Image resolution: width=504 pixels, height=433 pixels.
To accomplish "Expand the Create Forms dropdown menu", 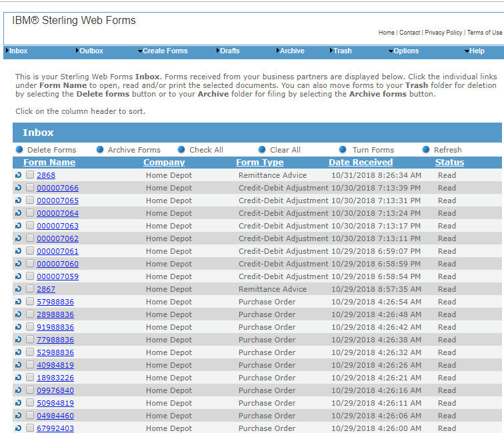I will click(x=163, y=51).
